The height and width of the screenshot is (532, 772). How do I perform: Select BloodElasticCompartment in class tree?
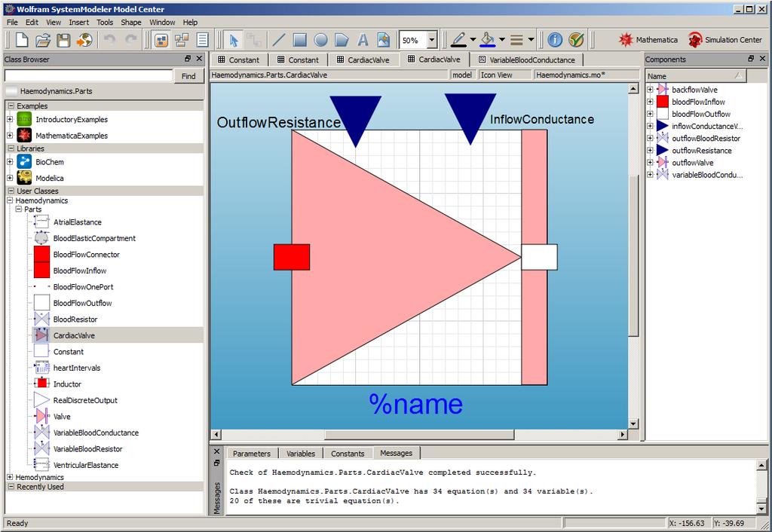coord(94,238)
